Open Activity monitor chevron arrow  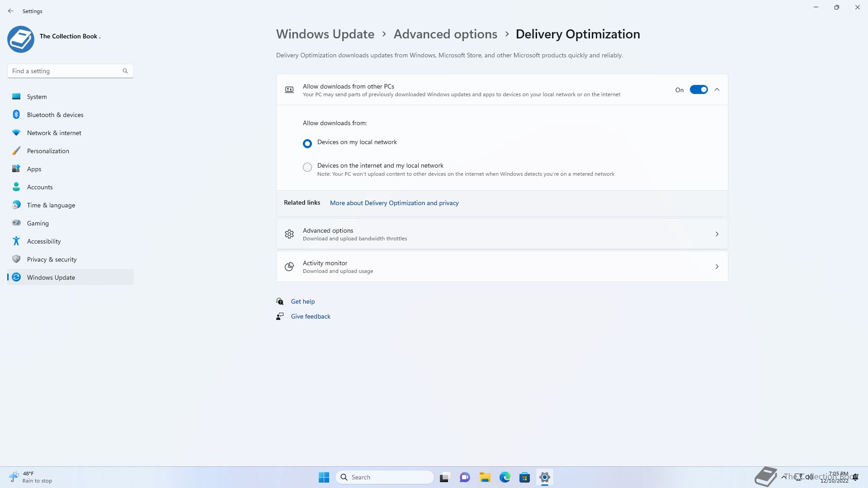(x=717, y=267)
